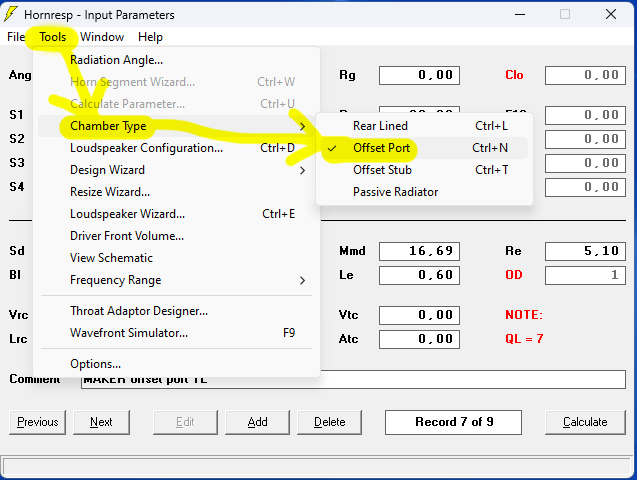Click the Vrc label
The image size is (637, 480).
19,315
